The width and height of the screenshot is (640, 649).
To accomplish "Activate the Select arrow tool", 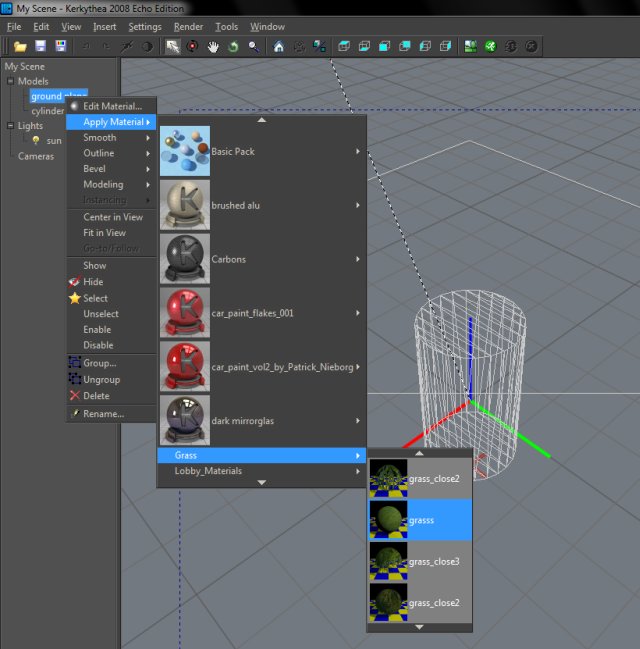I will pos(173,46).
